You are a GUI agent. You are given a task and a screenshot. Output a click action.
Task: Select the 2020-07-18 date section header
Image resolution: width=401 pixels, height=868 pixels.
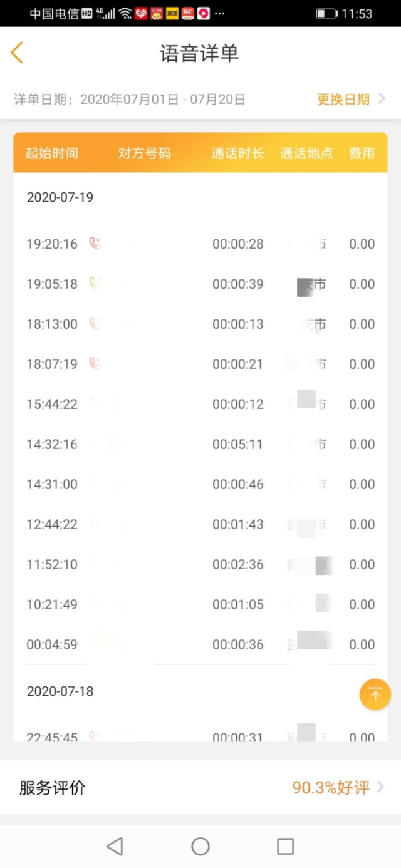pyautogui.click(x=60, y=691)
